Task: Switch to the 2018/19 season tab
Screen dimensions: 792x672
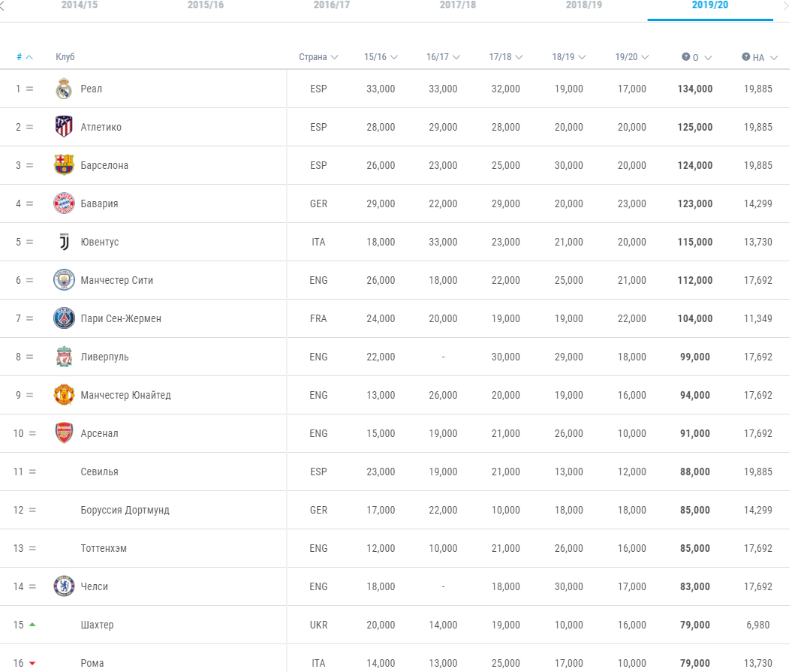Action: pyautogui.click(x=584, y=5)
